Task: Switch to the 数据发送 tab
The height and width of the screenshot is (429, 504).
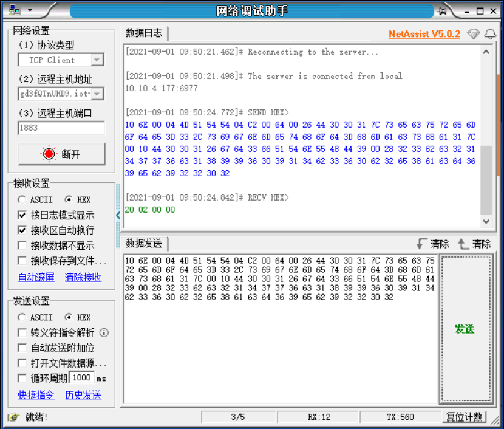Action: point(144,244)
